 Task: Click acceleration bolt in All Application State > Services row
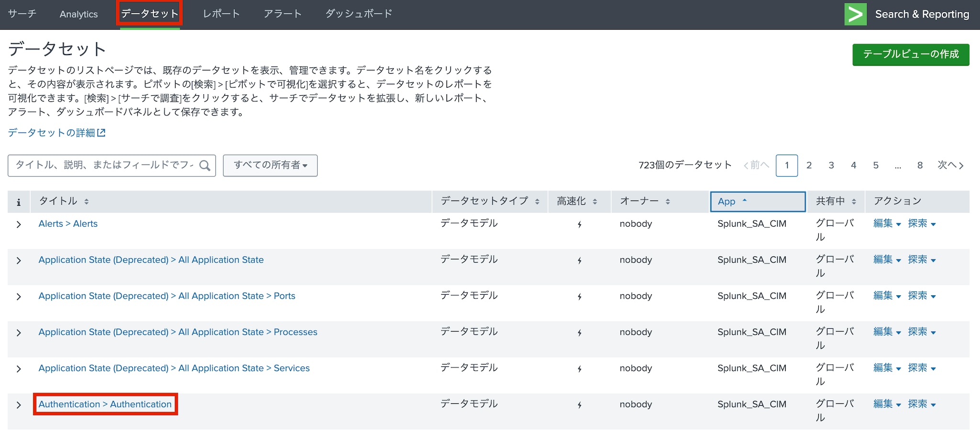pyautogui.click(x=579, y=369)
